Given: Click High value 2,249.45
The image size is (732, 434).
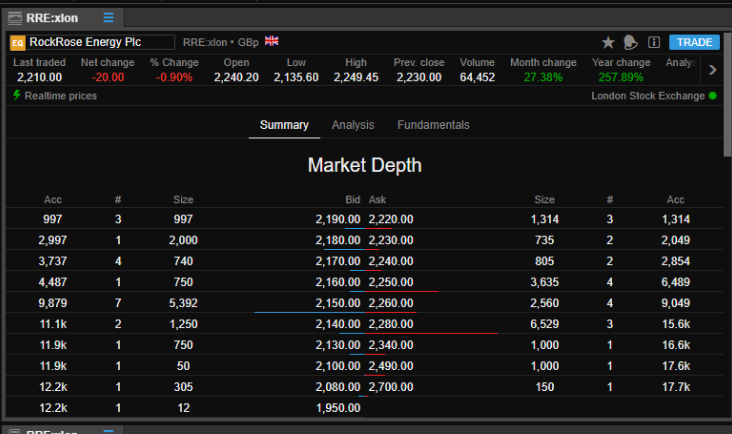Looking at the screenshot, I should point(356,77).
